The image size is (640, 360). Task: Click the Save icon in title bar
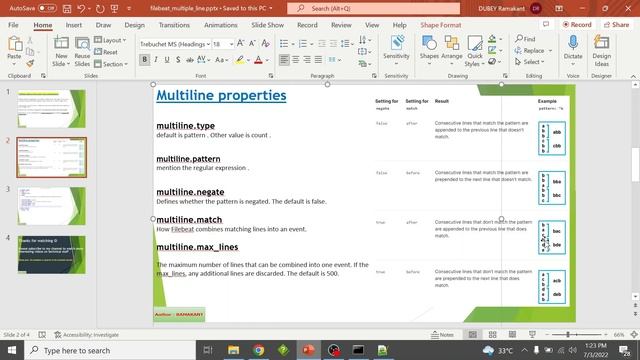tap(67, 8)
